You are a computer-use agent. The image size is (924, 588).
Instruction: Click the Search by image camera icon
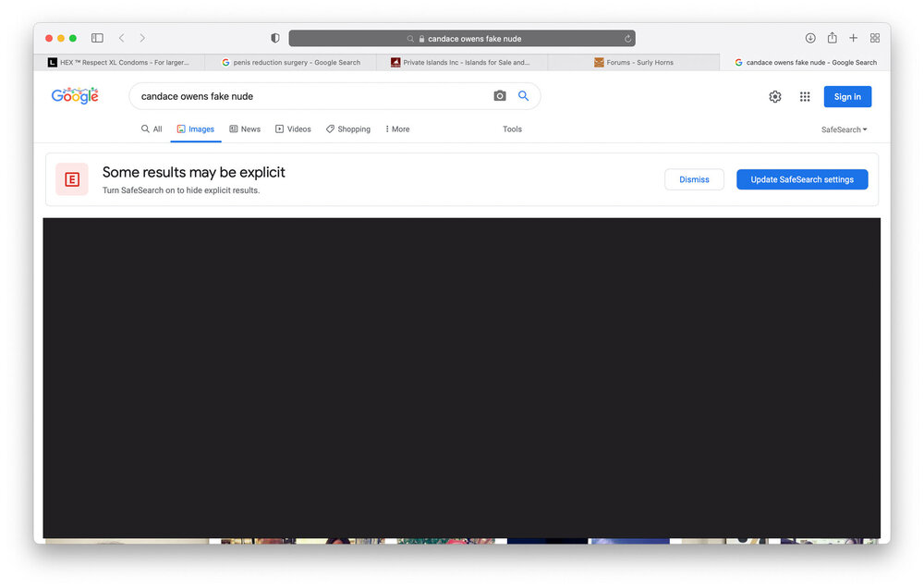point(500,96)
